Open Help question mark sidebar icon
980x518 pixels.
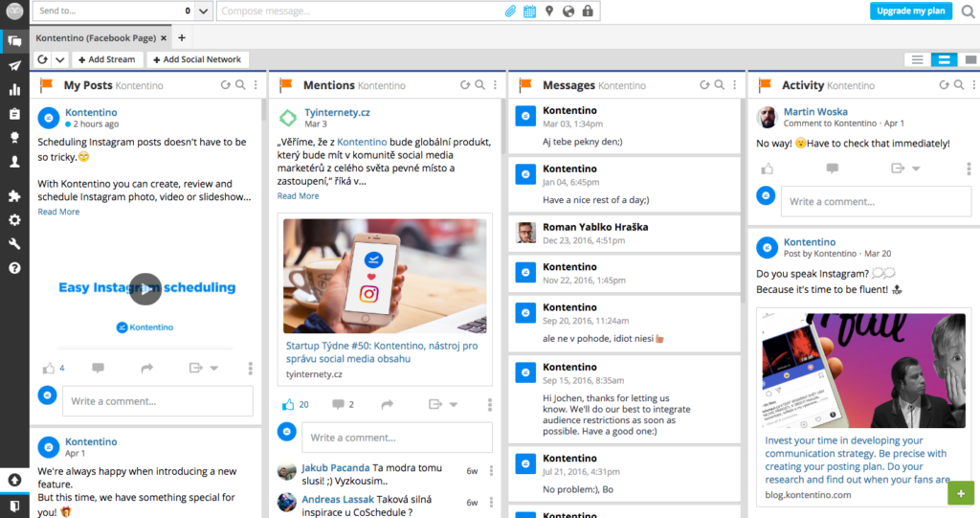[14, 268]
